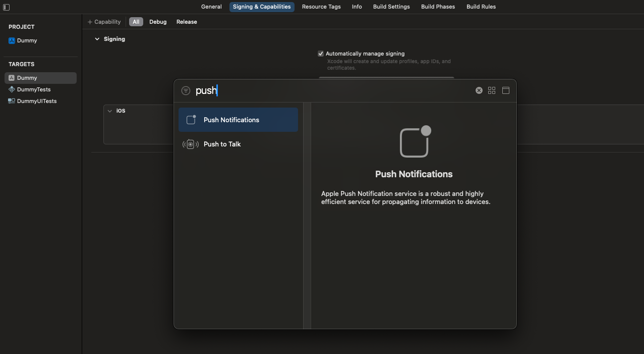Clear the capability search field
Viewport: 644px width, 354px height.
point(479,90)
